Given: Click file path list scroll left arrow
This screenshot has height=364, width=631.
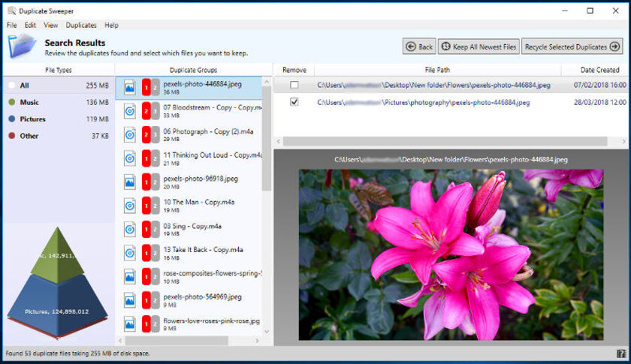Looking at the screenshot, I should [x=279, y=141].
